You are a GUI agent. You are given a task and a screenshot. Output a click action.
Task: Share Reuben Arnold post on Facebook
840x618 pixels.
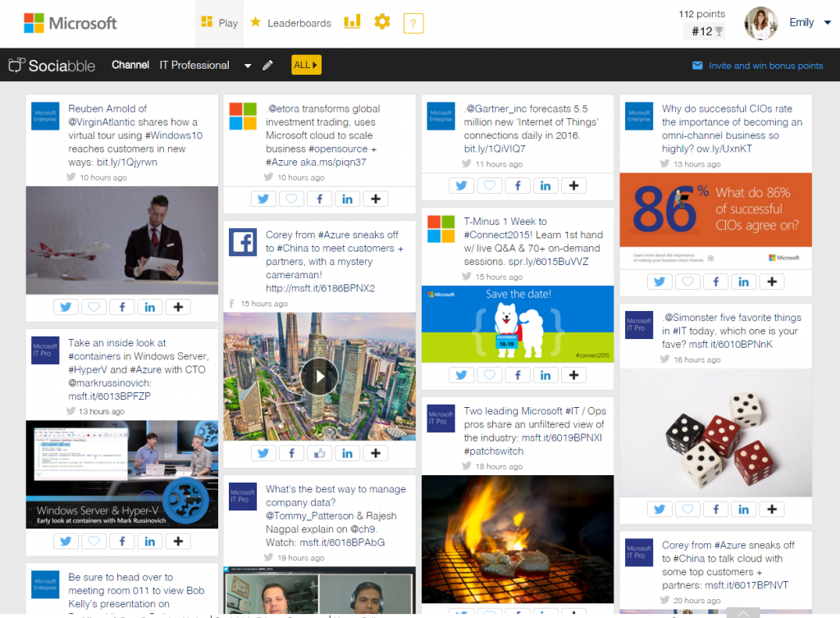click(x=122, y=307)
